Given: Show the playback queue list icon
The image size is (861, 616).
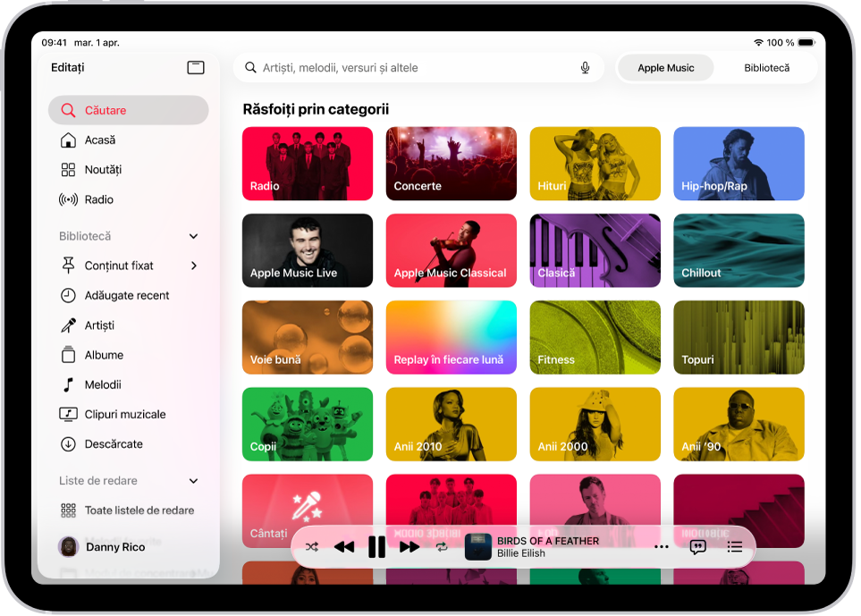Looking at the screenshot, I should pyautogui.click(x=734, y=547).
